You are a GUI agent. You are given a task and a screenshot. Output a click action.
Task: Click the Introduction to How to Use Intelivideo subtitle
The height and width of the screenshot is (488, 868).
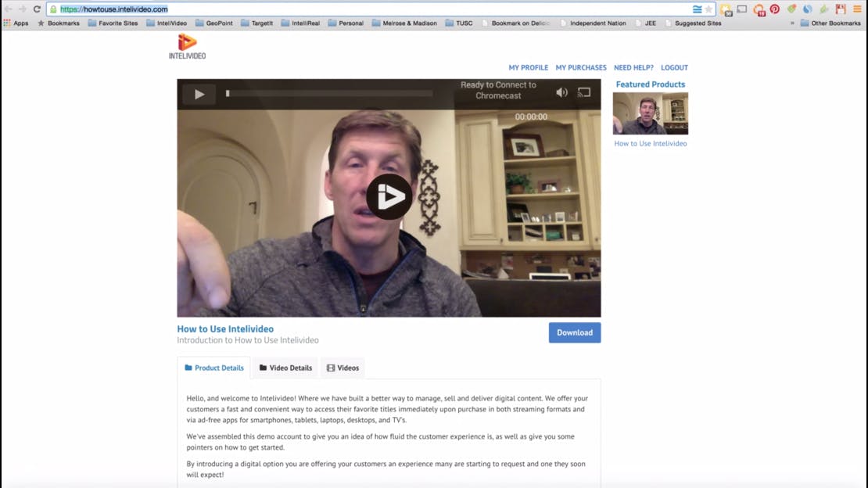click(x=248, y=340)
